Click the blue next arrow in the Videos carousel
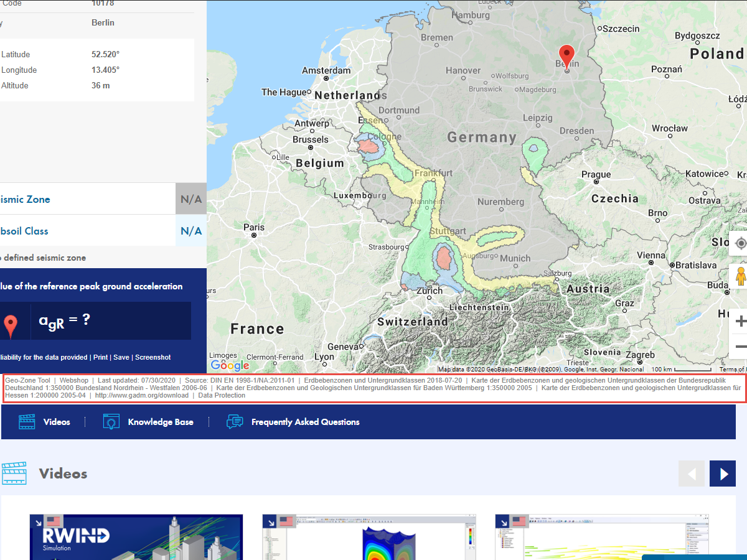 point(722,474)
